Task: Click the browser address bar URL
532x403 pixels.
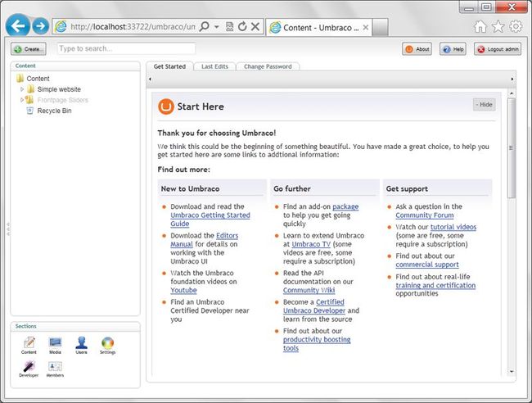Action: pyautogui.click(x=133, y=26)
